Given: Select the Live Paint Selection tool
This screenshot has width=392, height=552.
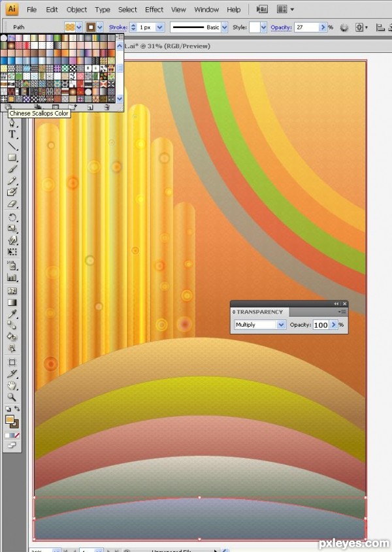Looking at the screenshot, I should coord(12,349).
